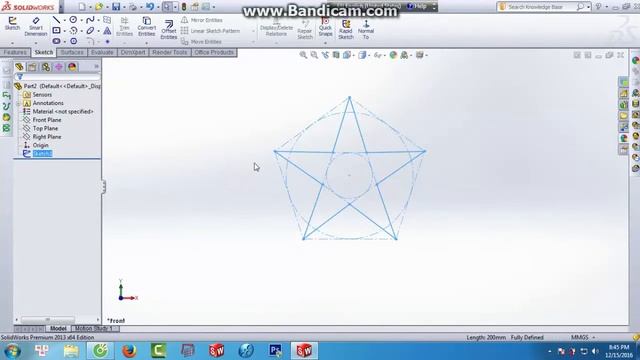
Task: Open the PropertyManager panel tab
Action: [x=32, y=67]
